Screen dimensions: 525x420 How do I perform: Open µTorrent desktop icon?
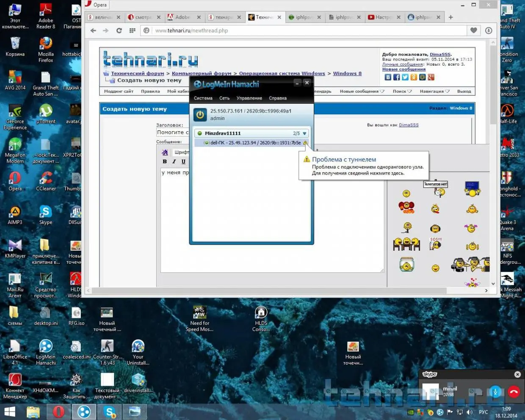pos(46,113)
